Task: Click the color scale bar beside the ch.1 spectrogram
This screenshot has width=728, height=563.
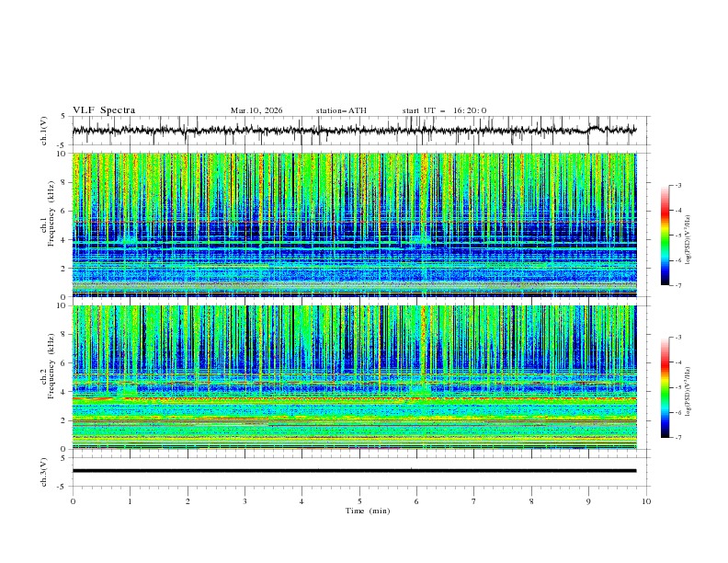Action: pyautogui.click(x=665, y=235)
